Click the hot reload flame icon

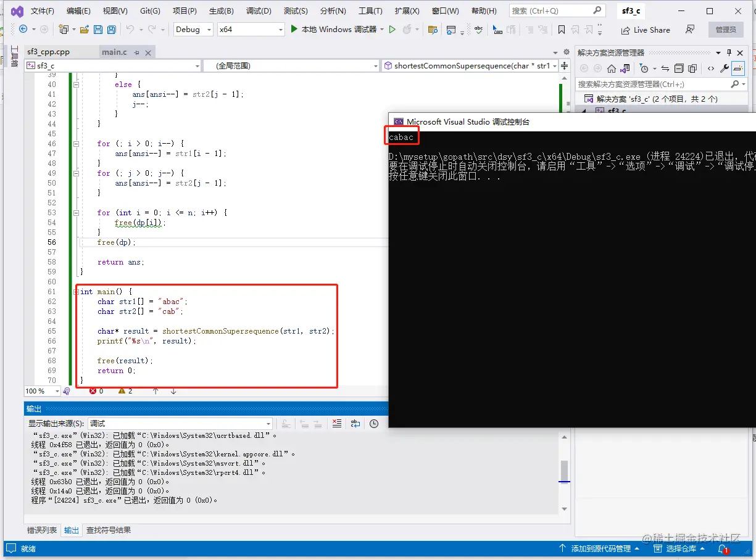[407, 29]
